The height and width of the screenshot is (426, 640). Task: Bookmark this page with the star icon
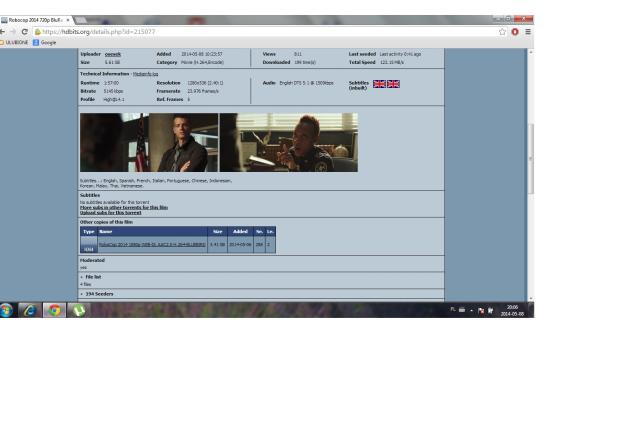pyautogui.click(x=502, y=32)
